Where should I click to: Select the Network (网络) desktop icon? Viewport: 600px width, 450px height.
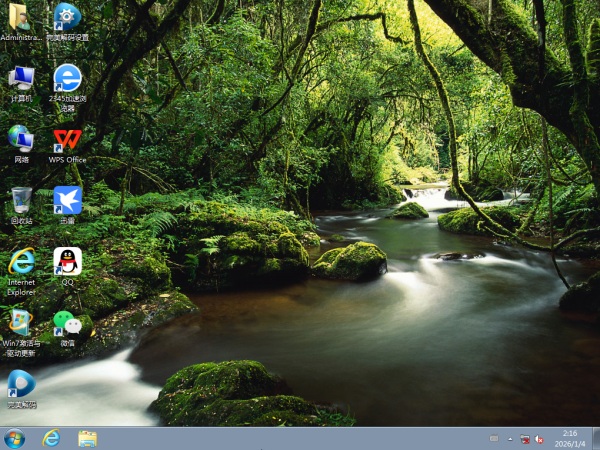[20, 139]
